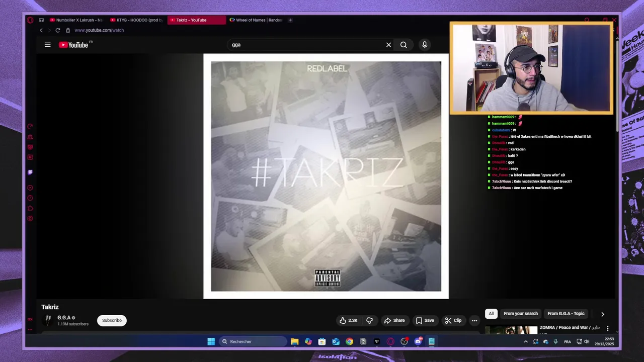Subscribe to G.G.A channel

pos(112,320)
